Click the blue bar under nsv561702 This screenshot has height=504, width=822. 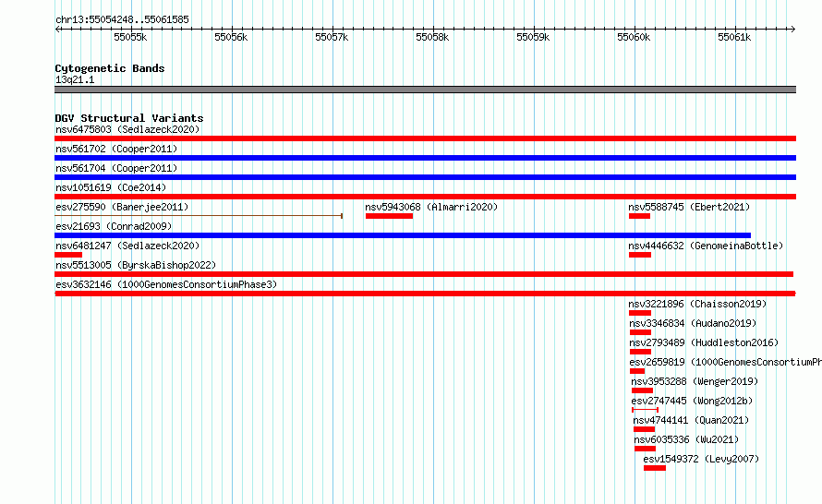point(425,158)
